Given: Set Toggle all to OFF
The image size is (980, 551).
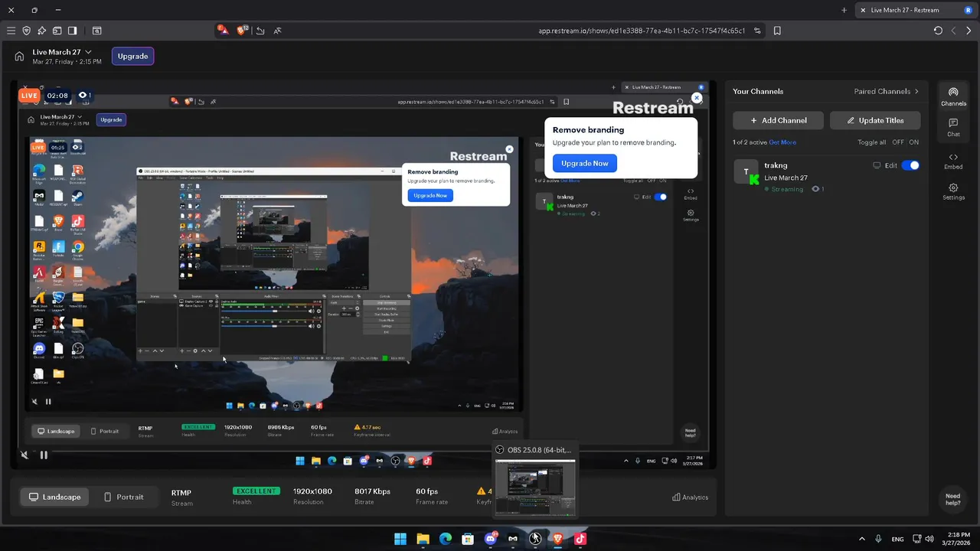Looking at the screenshot, I should pyautogui.click(x=898, y=142).
